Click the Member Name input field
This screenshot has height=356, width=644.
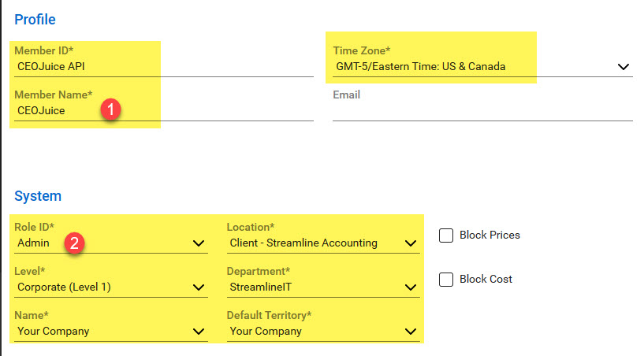164,110
